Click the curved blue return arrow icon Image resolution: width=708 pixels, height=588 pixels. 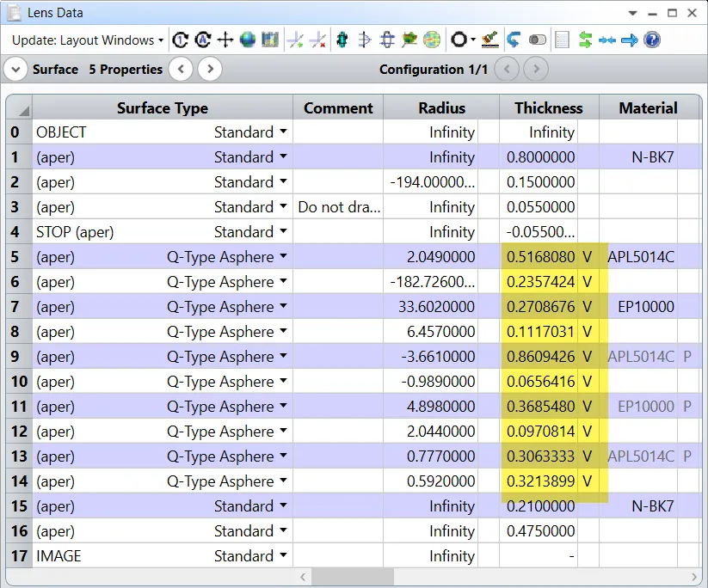click(x=514, y=40)
